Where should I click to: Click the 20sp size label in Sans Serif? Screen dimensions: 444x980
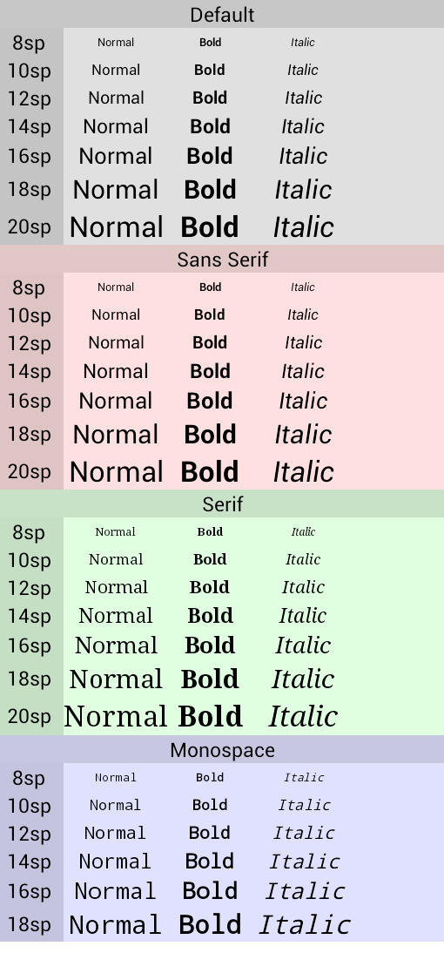(30, 472)
